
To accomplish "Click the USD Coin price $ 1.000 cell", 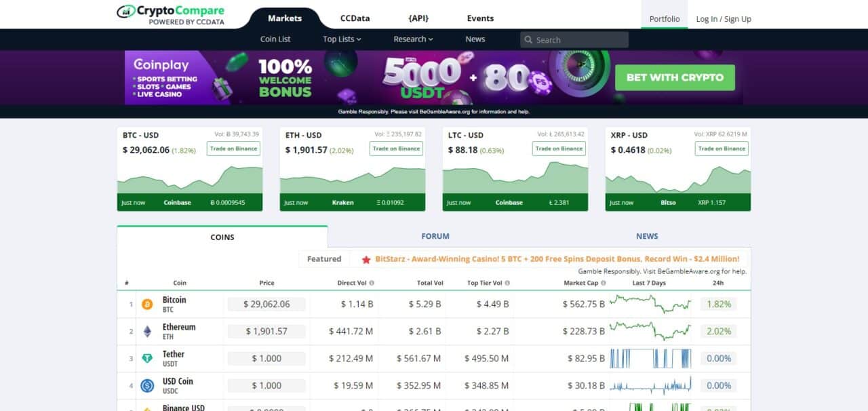I will (x=267, y=386).
